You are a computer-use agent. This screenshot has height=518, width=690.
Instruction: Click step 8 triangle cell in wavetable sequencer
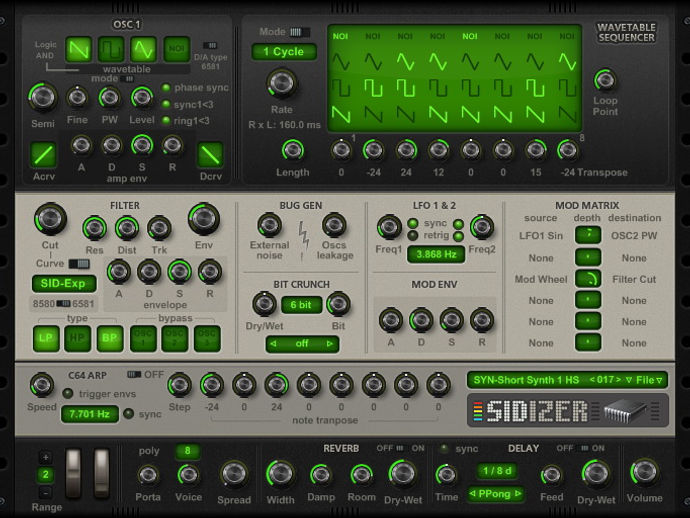568,62
